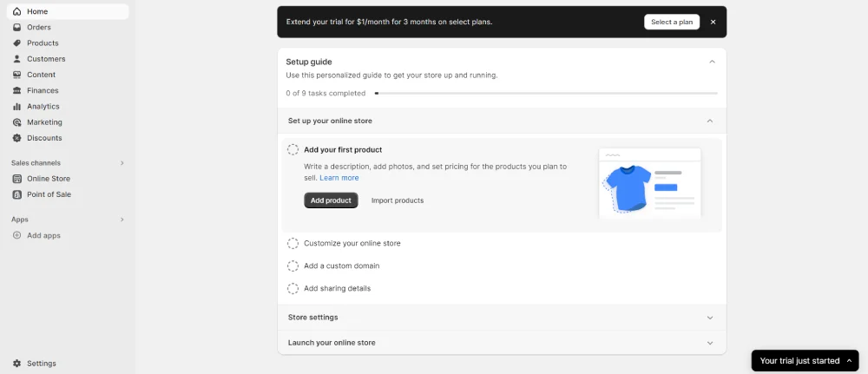
Task: Click the Orders inbox icon in sidebar
Action: 17,27
